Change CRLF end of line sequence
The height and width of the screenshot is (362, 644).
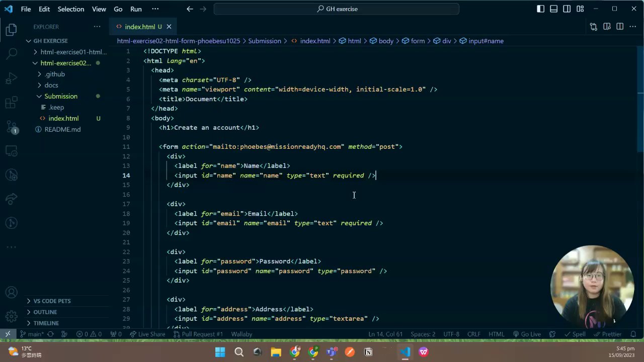tap(473, 334)
